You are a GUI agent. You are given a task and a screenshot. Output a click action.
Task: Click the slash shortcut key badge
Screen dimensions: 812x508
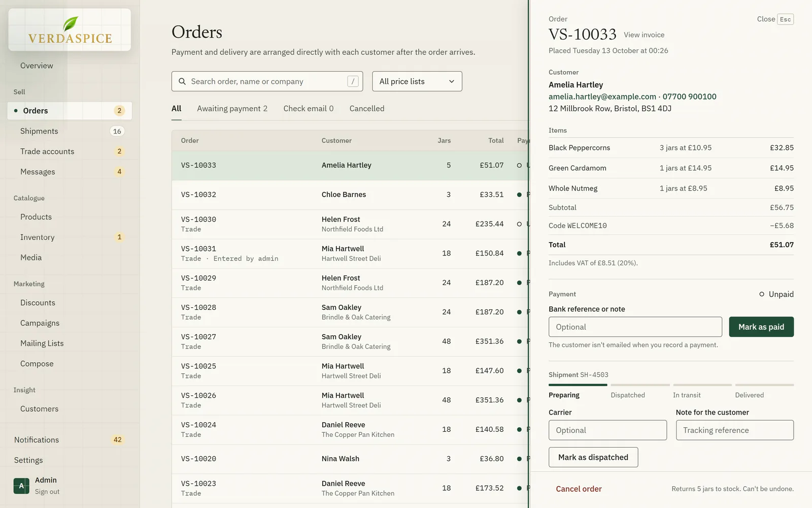(353, 81)
